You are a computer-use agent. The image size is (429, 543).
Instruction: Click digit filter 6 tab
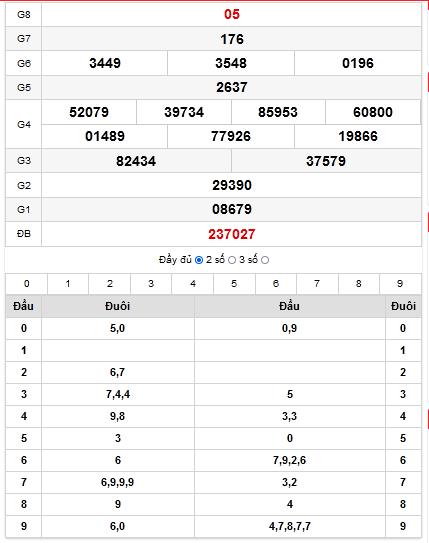[276, 284]
